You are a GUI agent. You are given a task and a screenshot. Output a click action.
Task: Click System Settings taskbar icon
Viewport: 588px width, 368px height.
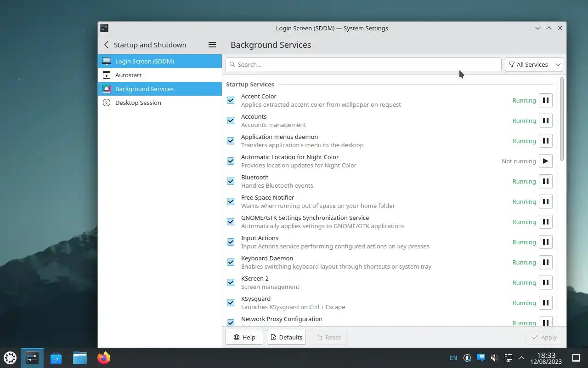click(32, 357)
